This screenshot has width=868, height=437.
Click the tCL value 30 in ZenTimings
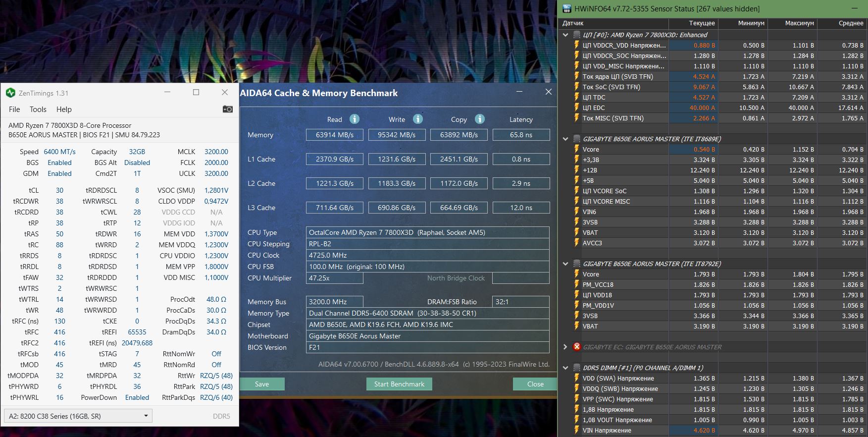tap(59, 190)
